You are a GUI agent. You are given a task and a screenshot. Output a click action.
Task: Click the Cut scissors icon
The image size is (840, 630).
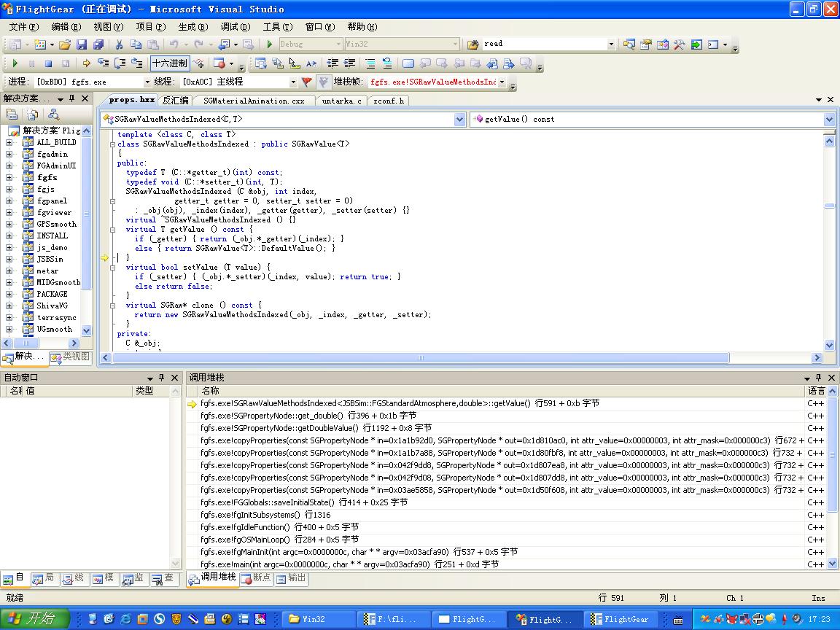[119, 44]
